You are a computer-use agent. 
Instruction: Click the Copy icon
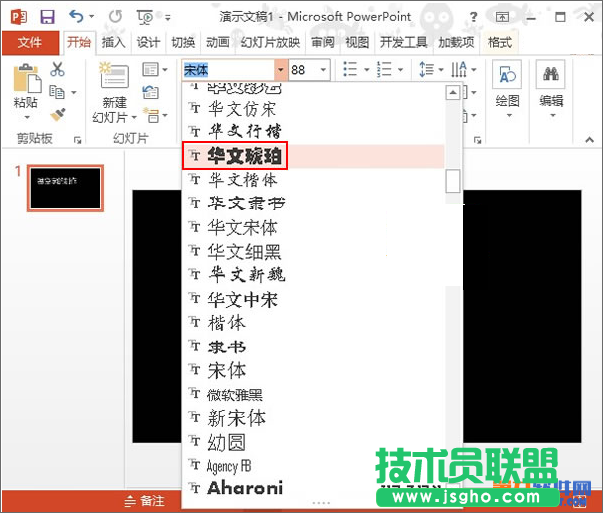tap(57, 92)
